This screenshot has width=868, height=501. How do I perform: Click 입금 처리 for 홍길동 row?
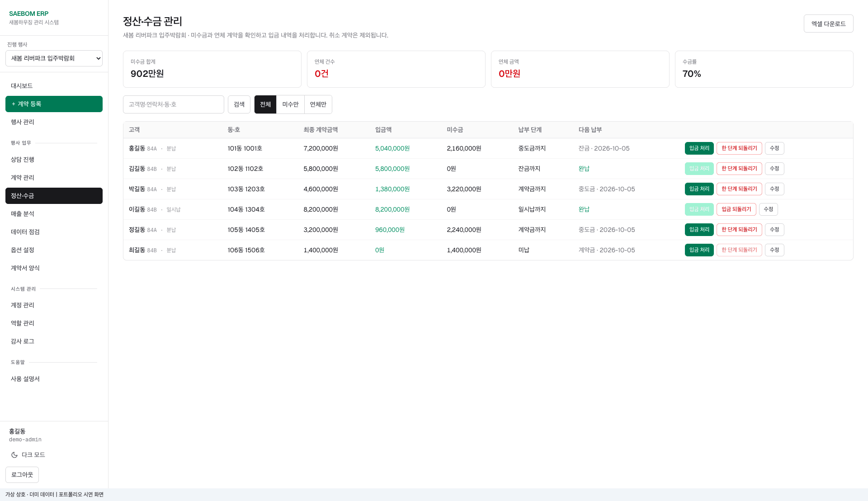coord(699,148)
